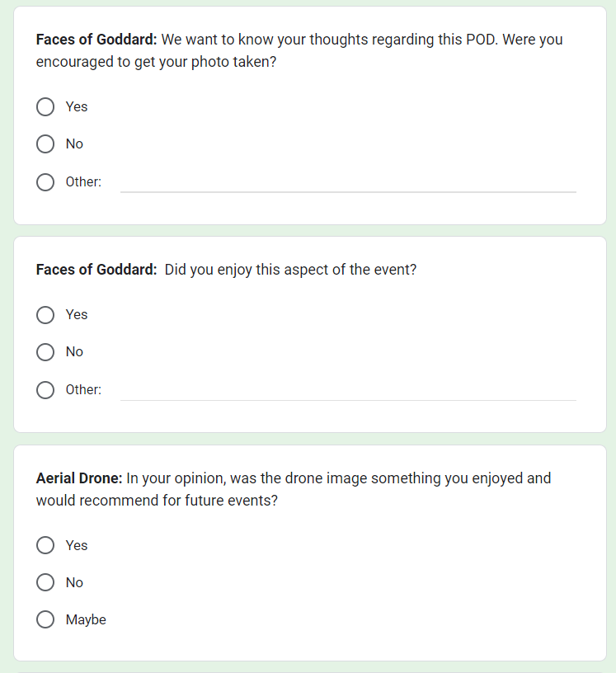Click the 'Maybe' label text
Screen dimensions: 616x673
point(86,620)
